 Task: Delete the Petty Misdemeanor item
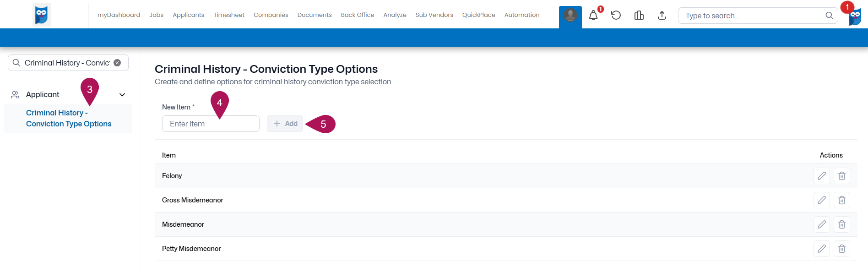842,249
